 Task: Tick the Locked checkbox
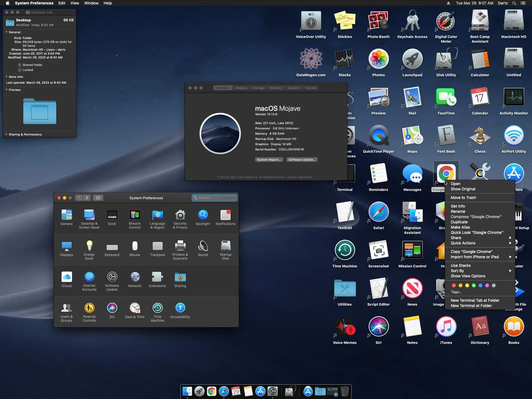[20, 70]
